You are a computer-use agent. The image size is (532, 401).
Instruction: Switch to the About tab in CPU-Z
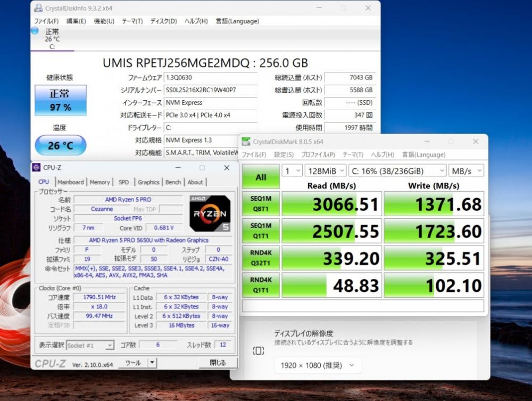click(x=195, y=182)
